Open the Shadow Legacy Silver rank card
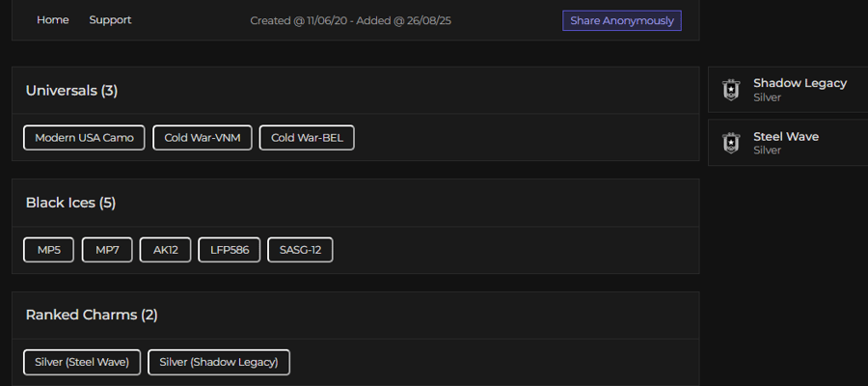868x386 pixels. (x=788, y=90)
